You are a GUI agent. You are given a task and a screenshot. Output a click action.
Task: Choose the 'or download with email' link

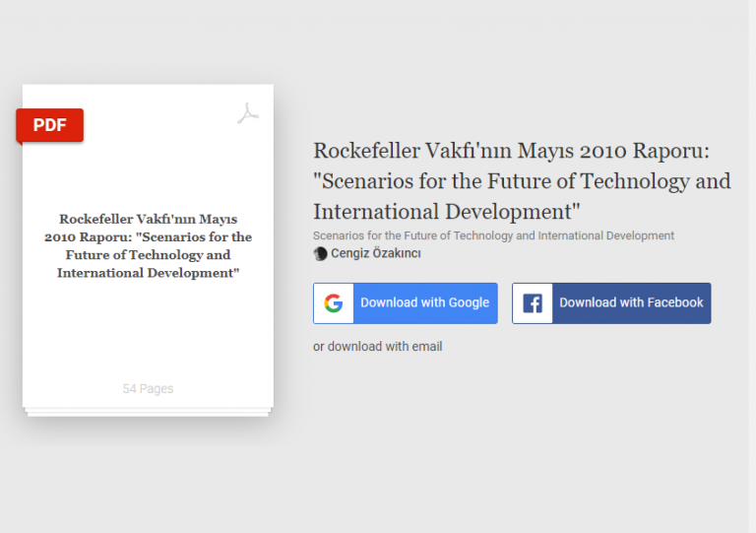pyautogui.click(x=378, y=347)
